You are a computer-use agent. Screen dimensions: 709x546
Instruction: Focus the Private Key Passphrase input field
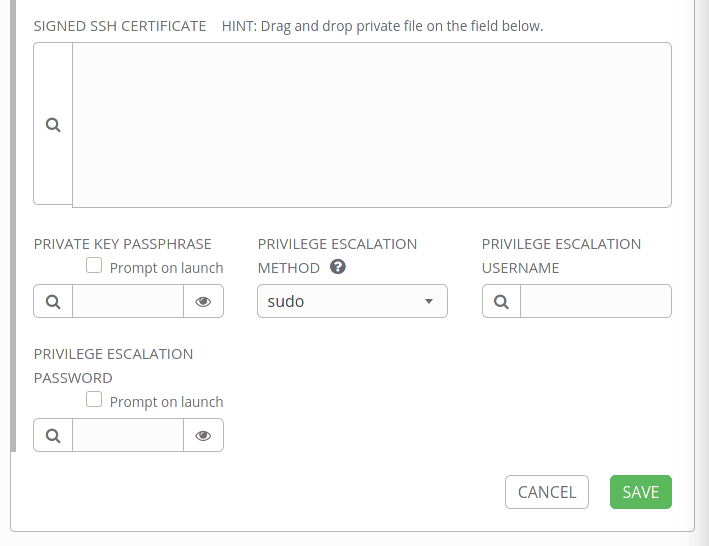click(128, 301)
